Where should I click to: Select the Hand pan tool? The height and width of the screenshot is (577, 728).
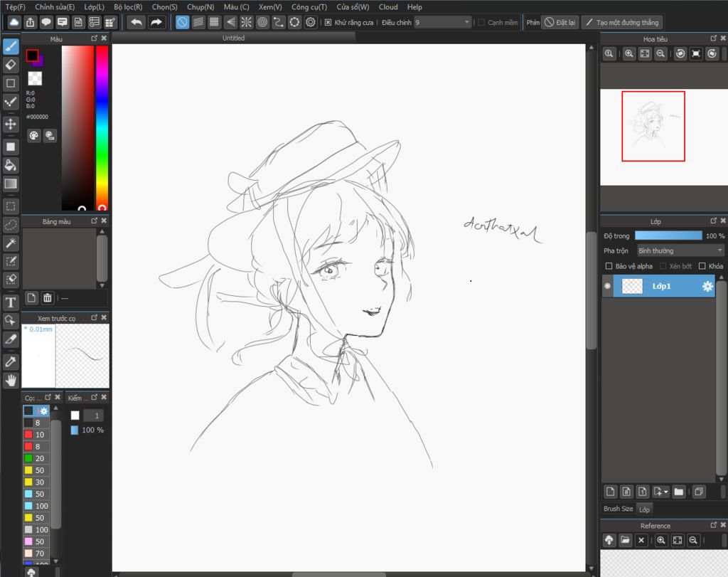click(11, 381)
